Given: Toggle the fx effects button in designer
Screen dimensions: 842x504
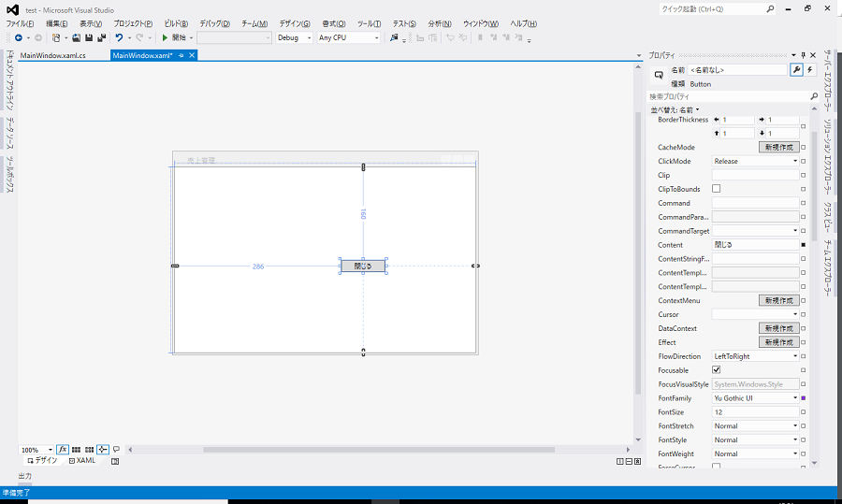Looking at the screenshot, I should (x=63, y=449).
